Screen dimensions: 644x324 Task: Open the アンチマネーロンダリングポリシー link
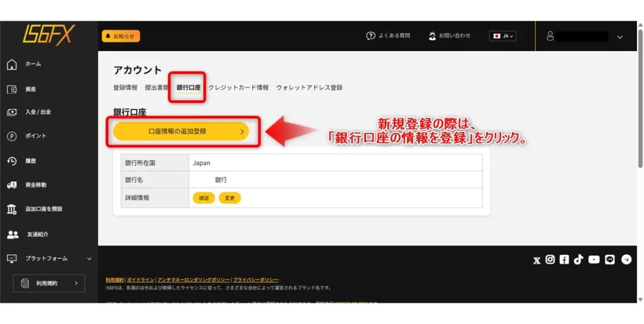pos(194,280)
